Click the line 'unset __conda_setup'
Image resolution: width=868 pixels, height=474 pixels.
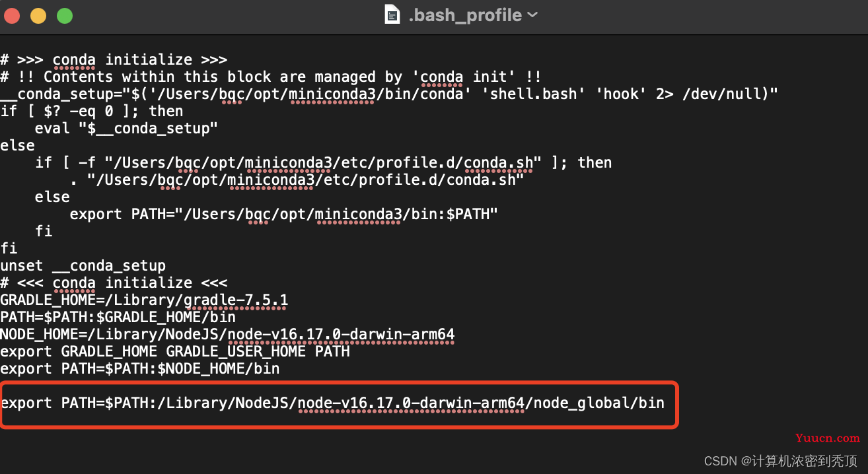click(83, 265)
